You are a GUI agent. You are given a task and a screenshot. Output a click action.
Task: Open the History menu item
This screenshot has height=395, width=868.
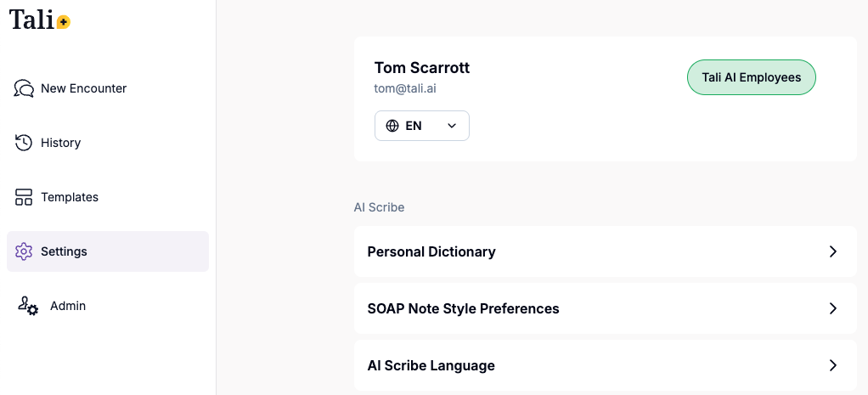point(60,143)
